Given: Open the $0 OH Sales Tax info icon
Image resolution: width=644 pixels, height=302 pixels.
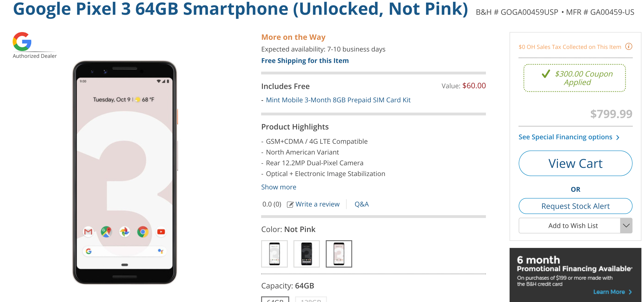Looking at the screenshot, I should pyautogui.click(x=629, y=47).
